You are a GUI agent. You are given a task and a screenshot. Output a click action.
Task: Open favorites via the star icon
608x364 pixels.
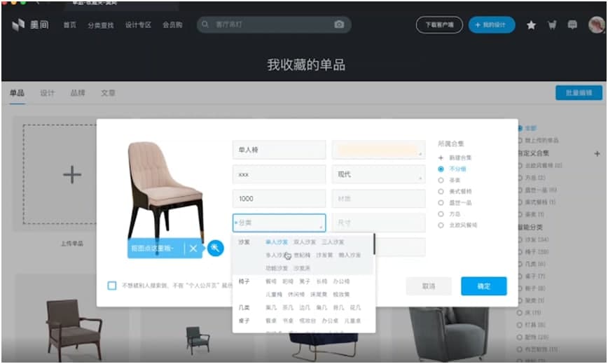531,25
